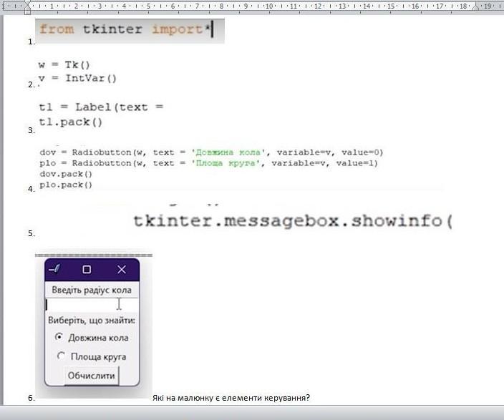504x420 pixels.
Task: Click the 'tl.pack()' code line
Action: 70,122
